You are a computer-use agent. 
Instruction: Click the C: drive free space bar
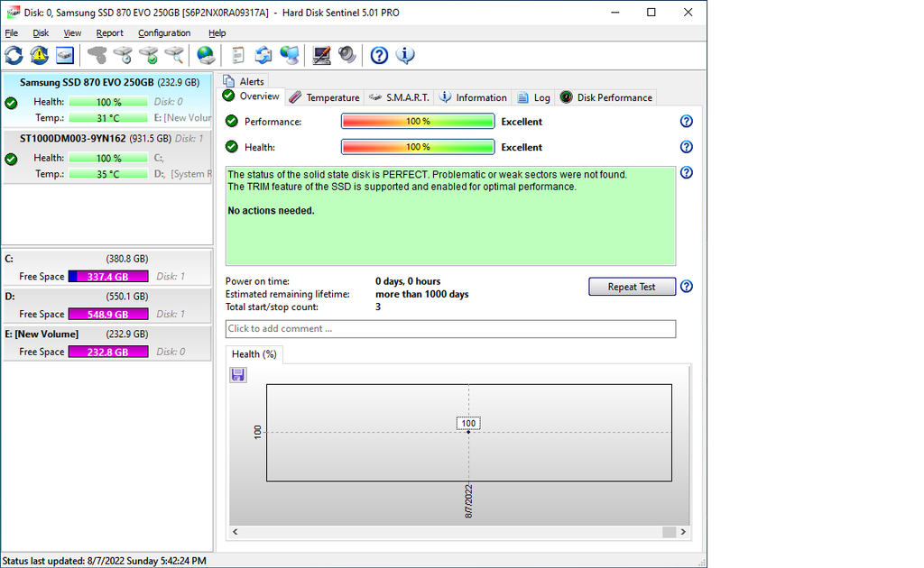(107, 277)
